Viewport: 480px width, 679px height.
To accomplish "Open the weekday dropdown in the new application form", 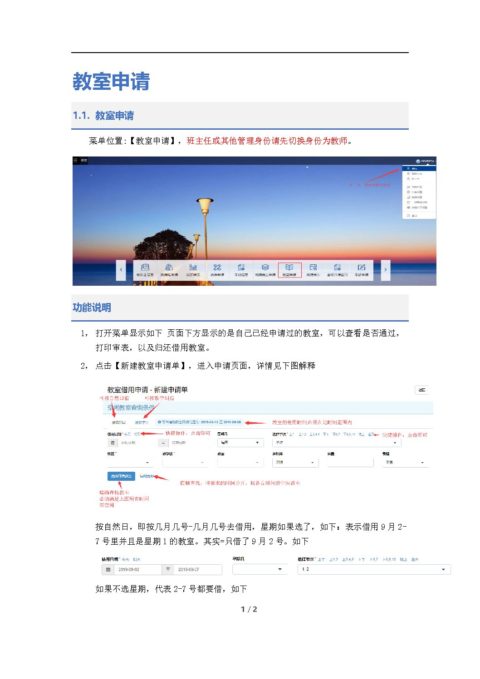I will tap(240, 443).
